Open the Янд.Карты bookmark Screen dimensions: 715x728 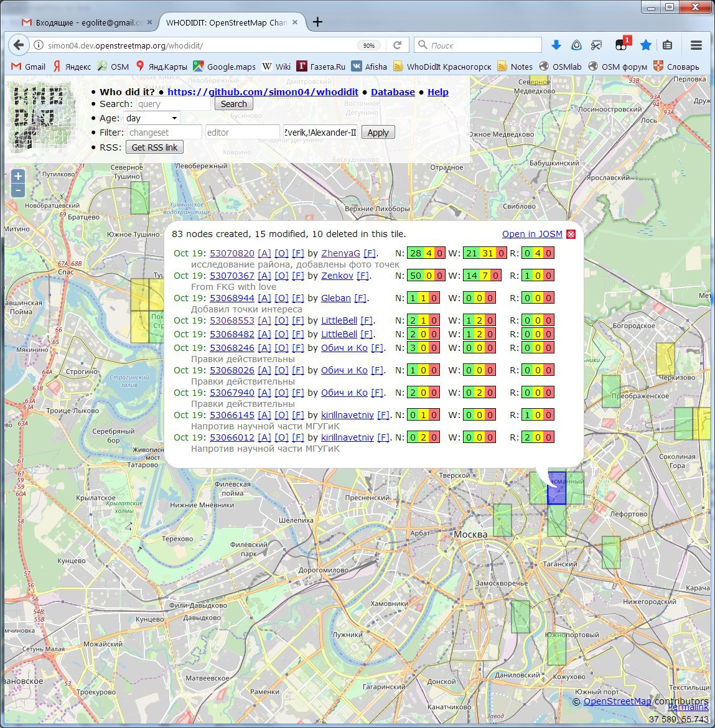[x=161, y=67]
